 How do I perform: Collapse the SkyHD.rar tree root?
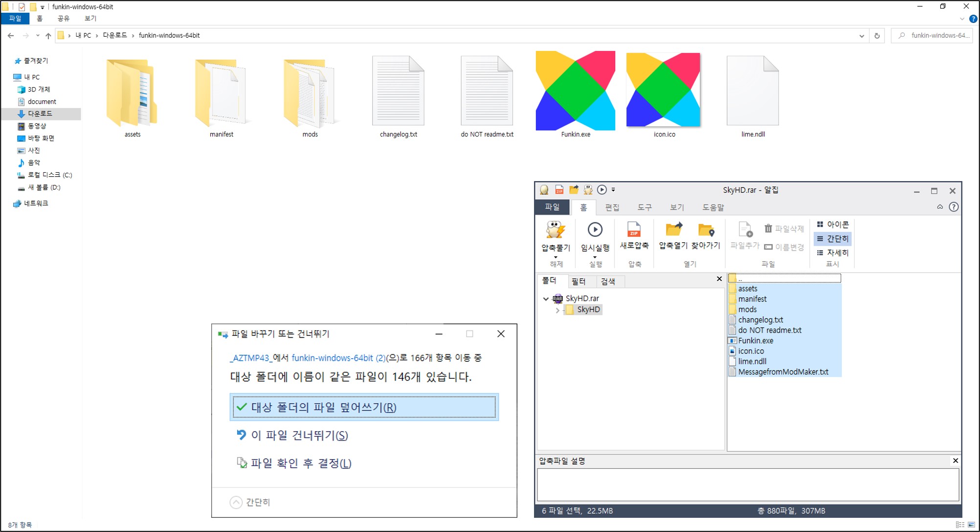(546, 299)
